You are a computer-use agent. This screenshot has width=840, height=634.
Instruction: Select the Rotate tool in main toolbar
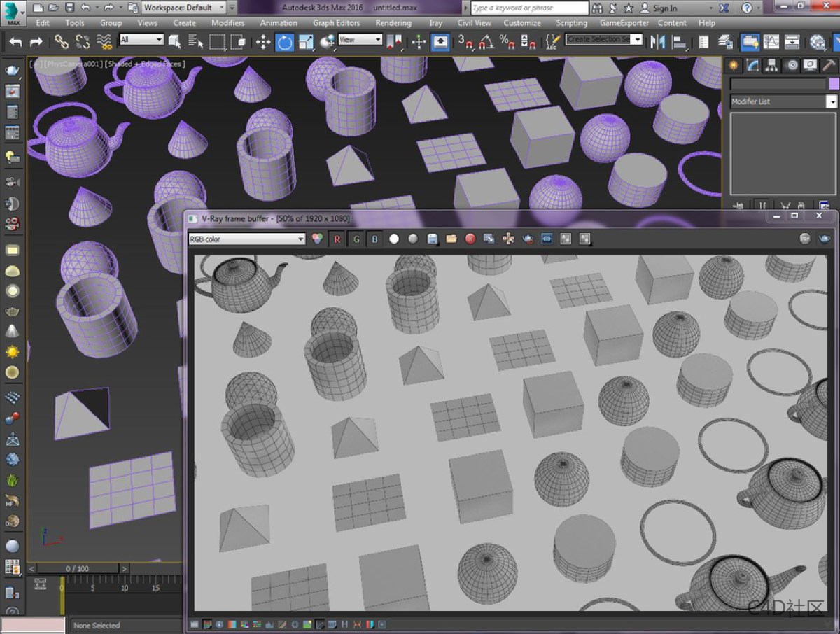pos(285,43)
